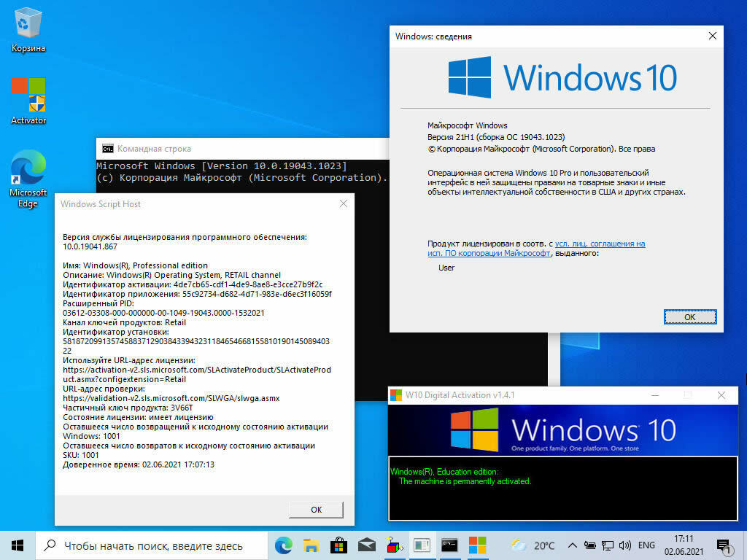Open the license agreement link (усл. лиц. соглашения)

coord(600,244)
